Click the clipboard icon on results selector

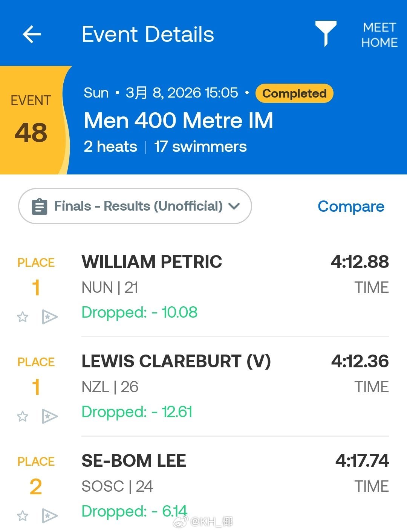point(39,206)
